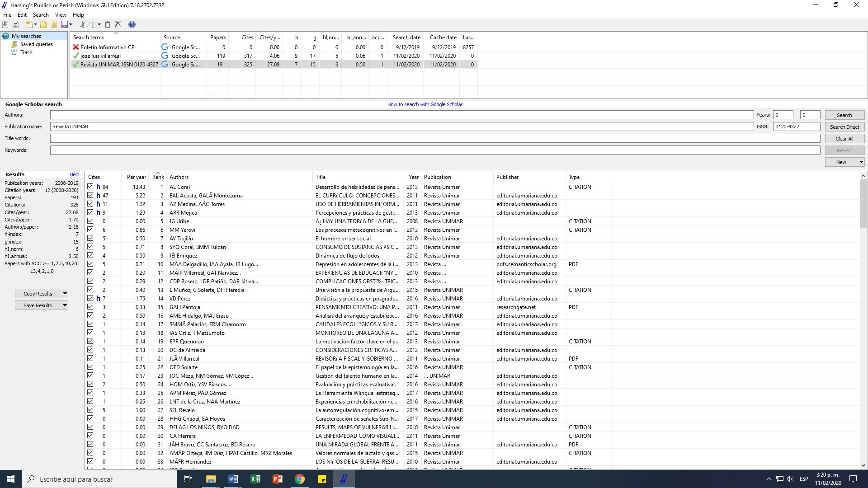Viewport: 868px width, 488px height.
Task: Click the new folder toolbar icon
Action: click(x=44, y=24)
